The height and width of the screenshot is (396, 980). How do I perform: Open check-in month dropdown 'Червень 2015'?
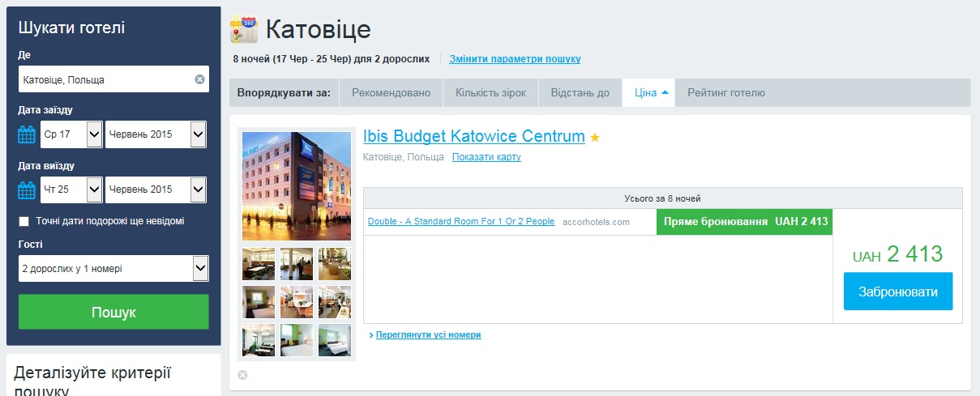coord(156,134)
